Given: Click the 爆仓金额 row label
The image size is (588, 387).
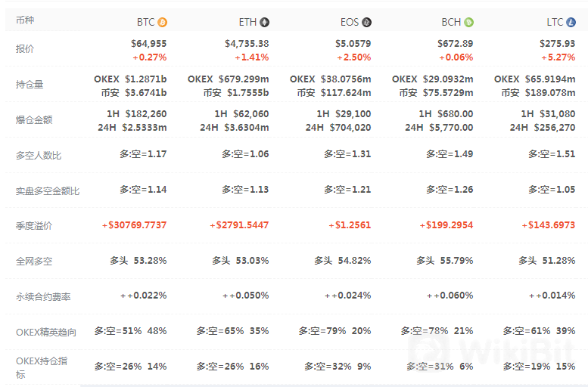Looking at the screenshot, I should click(x=34, y=119).
